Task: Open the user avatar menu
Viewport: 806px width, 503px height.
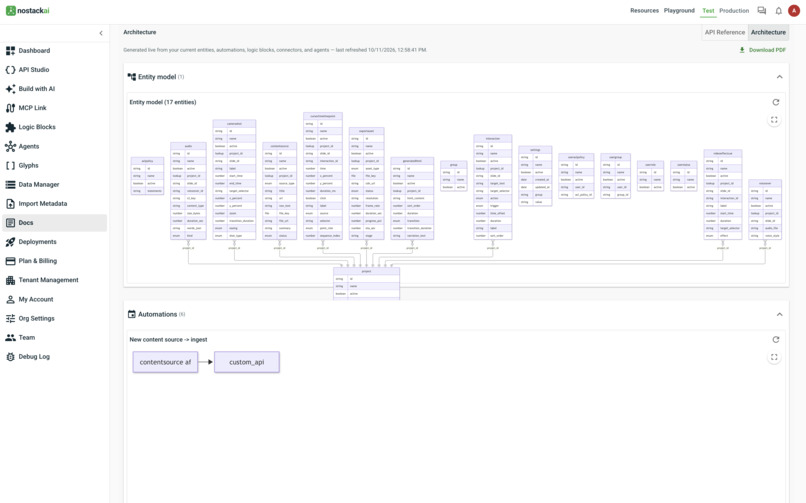Action: click(x=794, y=10)
